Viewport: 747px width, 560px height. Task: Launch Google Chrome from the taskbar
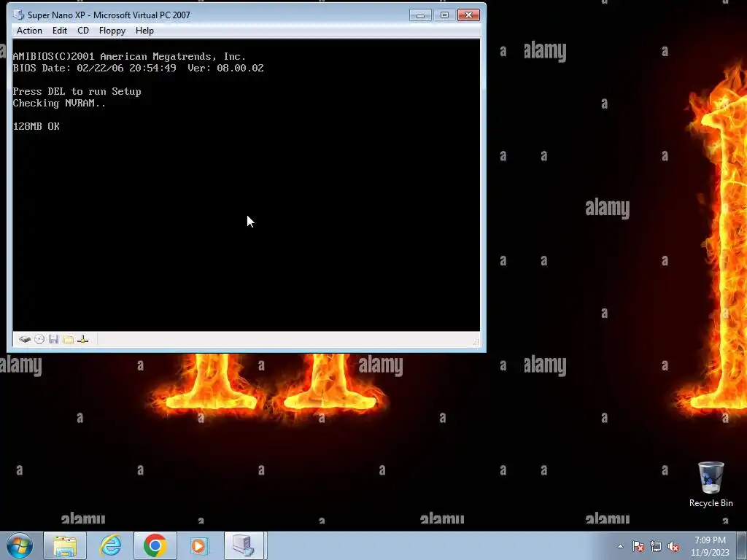coord(155,545)
